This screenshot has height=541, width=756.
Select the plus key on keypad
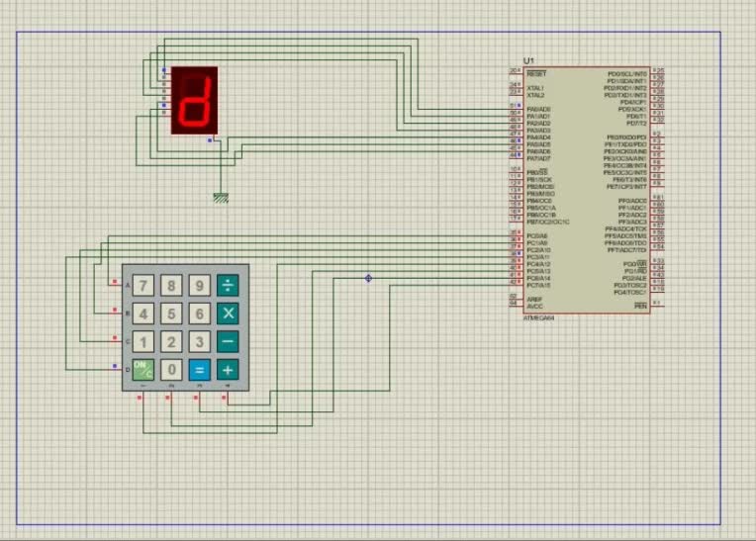tap(228, 370)
